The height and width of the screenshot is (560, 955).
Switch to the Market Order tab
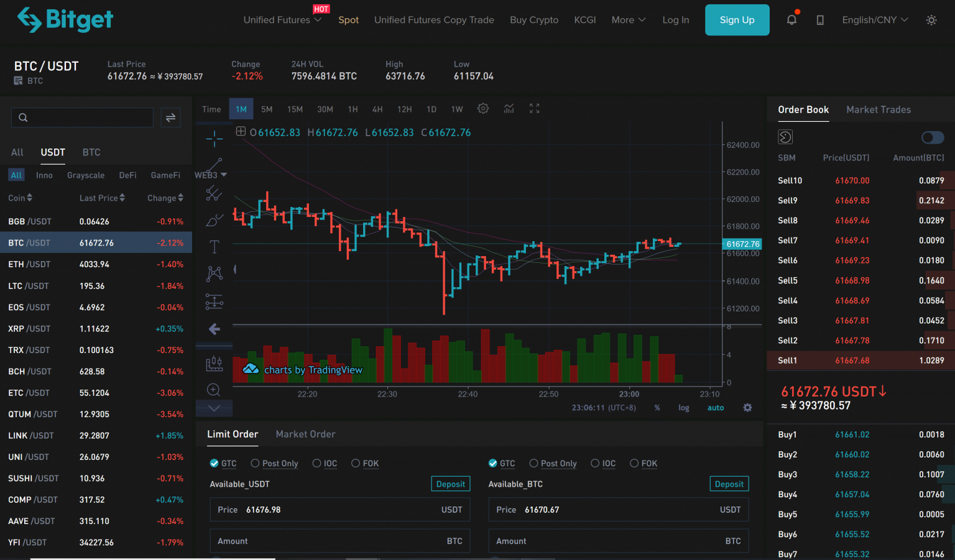click(305, 434)
